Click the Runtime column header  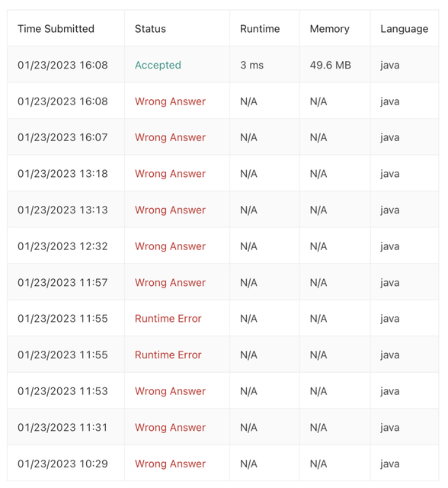pyautogui.click(x=260, y=29)
